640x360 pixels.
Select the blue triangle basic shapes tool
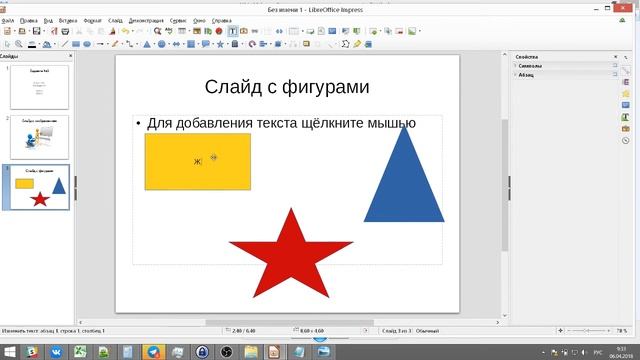pos(147,44)
